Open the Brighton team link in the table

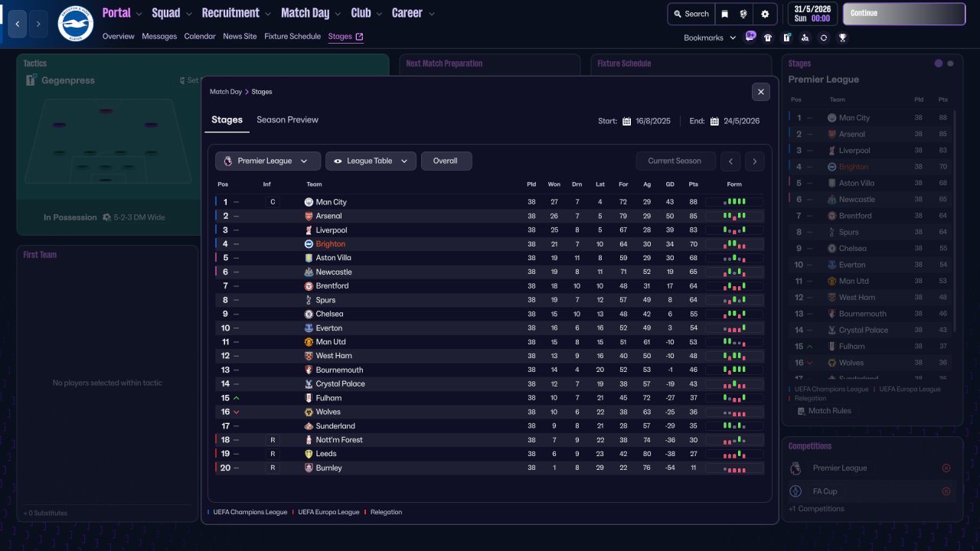[331, 244]
